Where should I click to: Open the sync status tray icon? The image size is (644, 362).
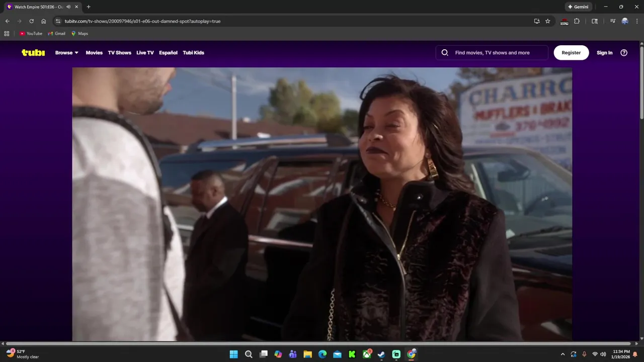click(574, 354)
